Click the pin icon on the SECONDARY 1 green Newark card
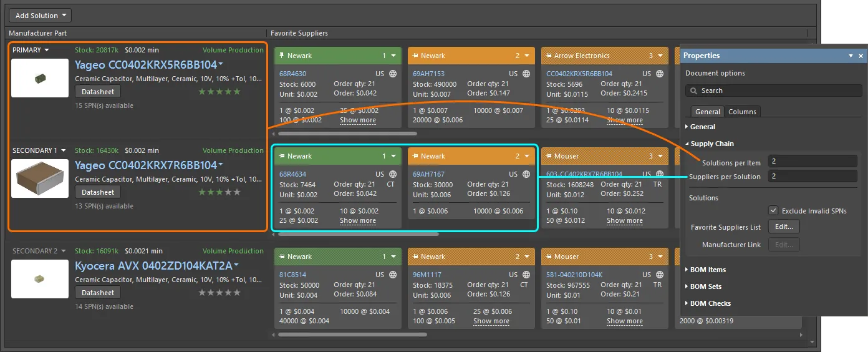The height and width of the screenshot is (352, 868). (282, 156)
